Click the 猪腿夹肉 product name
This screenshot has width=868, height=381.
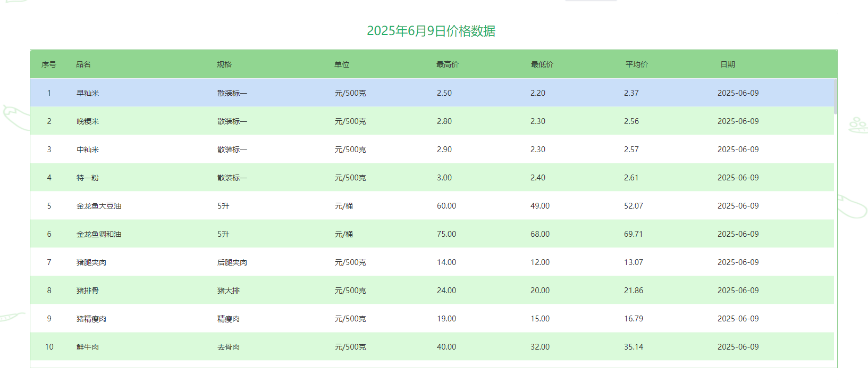(91, 262)
